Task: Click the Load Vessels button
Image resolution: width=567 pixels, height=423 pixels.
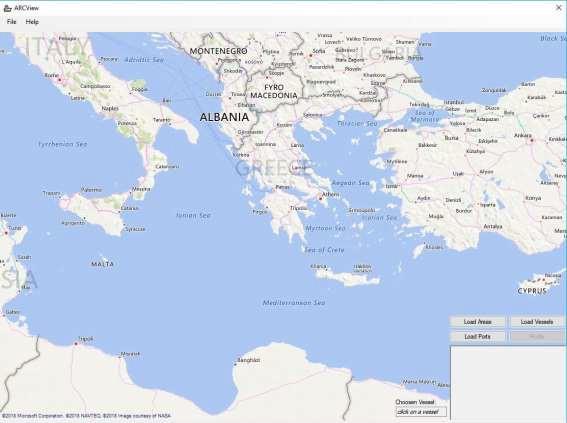Action: click(x=537, y=322)
